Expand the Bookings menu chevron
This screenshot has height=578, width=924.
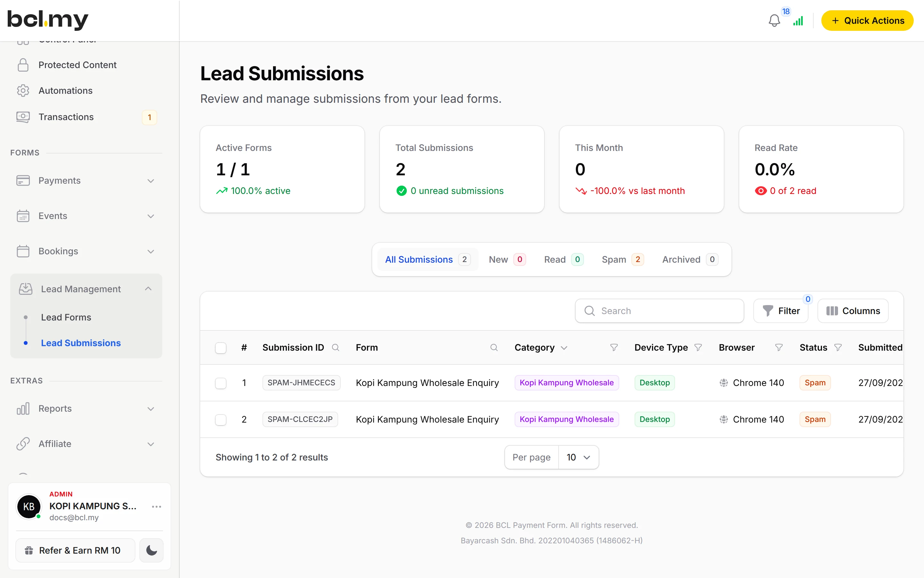click(x=151, y=251)
